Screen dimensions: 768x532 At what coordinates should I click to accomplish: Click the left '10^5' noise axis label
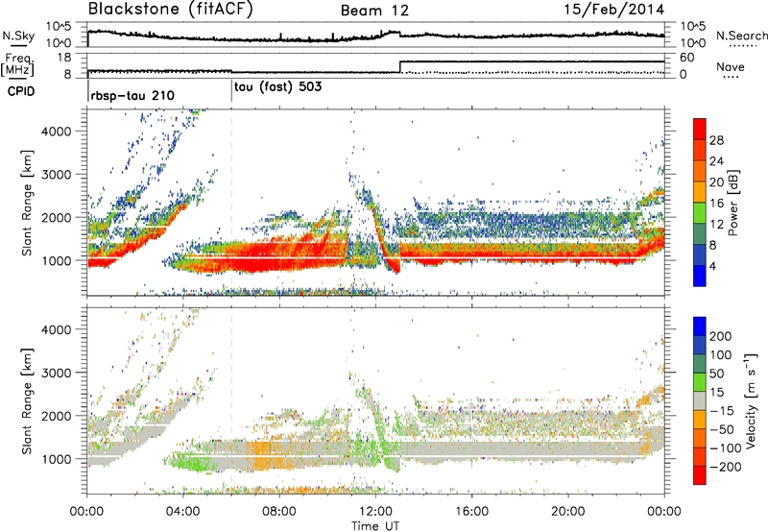[x=59, y=27]
